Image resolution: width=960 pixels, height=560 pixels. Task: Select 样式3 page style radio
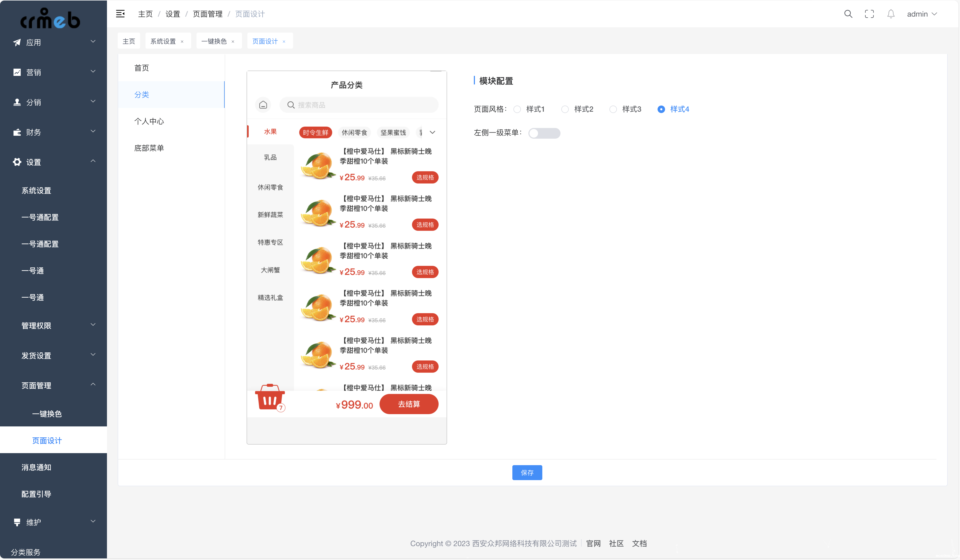coord(613,110)
